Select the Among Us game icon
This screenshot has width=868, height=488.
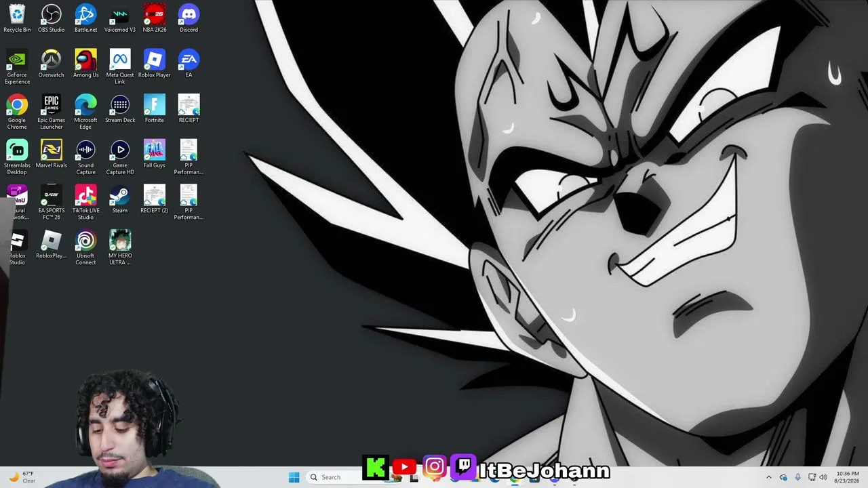point(85,64)
